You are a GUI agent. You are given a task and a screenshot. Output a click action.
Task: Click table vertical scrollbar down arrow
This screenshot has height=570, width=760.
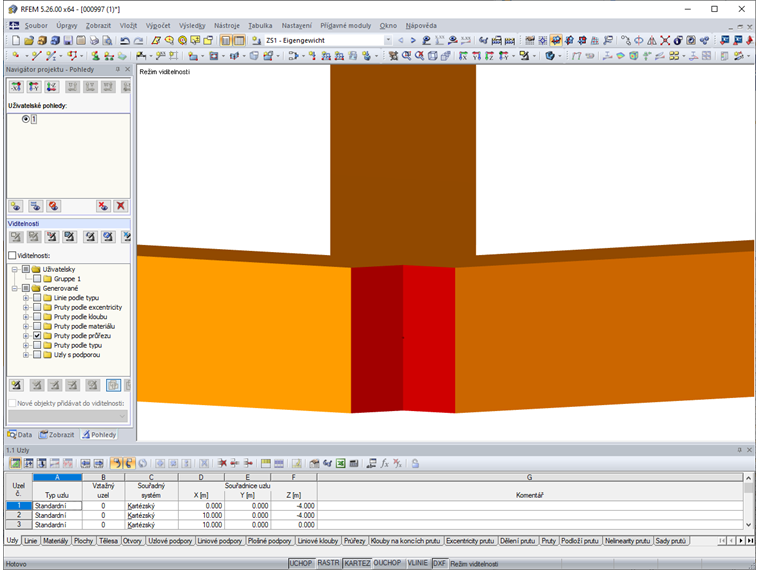748,525
